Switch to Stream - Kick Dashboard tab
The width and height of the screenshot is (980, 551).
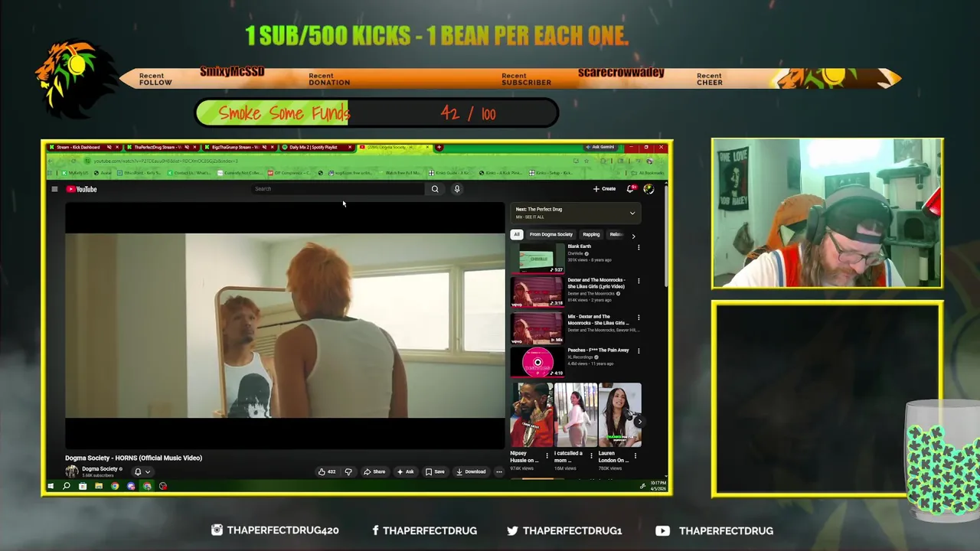83,147
